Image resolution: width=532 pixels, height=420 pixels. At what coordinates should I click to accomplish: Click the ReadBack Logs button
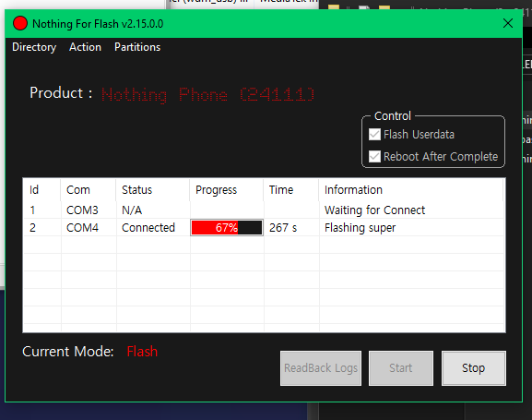coord(321,368)
